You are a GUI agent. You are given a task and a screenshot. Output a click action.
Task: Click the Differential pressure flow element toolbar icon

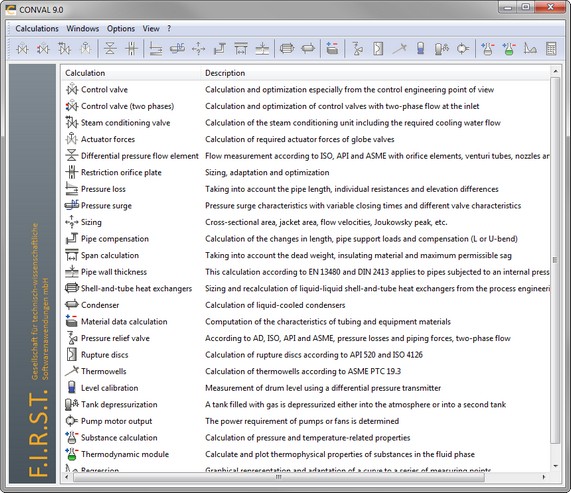point(110,48)
